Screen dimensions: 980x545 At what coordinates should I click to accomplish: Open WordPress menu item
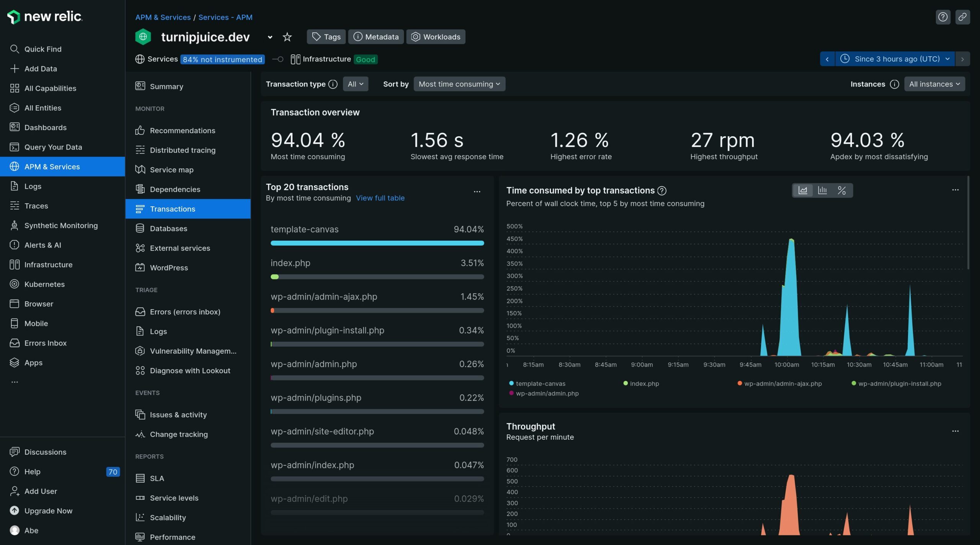[x=188, y=268]
